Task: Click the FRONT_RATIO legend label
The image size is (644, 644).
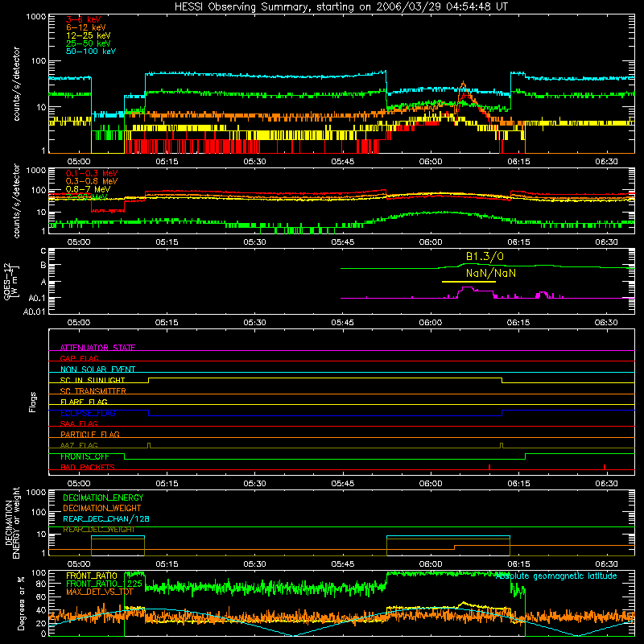Action: click(x=92, y=576)
